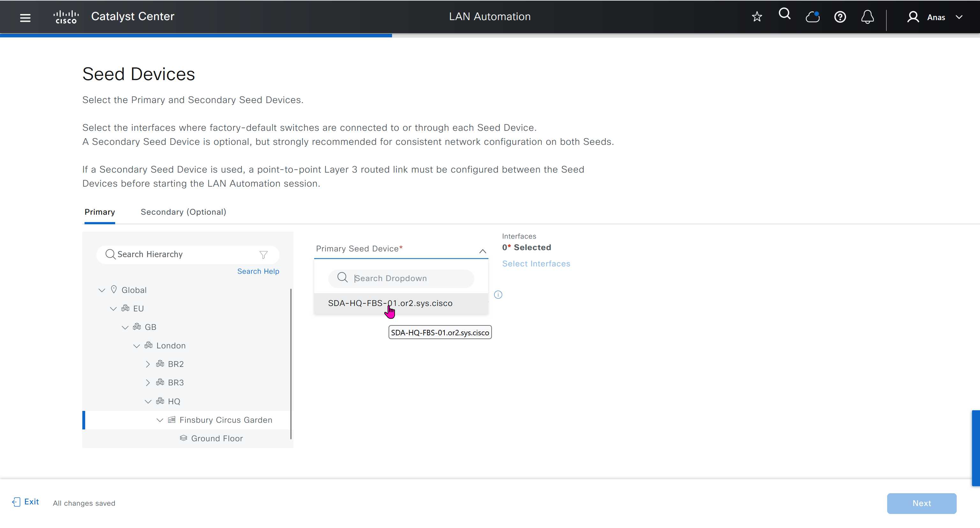
Task: Focus the Search Dropdown input field
Action: [407, 279]
